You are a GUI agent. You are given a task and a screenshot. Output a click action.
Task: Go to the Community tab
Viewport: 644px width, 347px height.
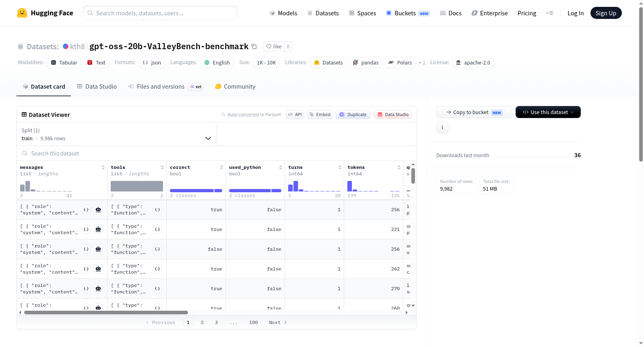point(235,86)
